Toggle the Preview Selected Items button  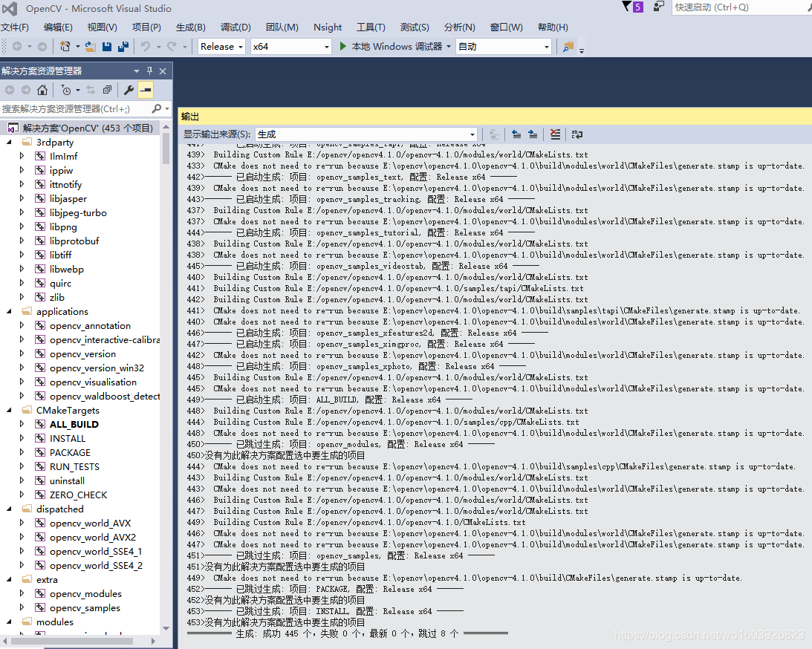tap(146, 90)
